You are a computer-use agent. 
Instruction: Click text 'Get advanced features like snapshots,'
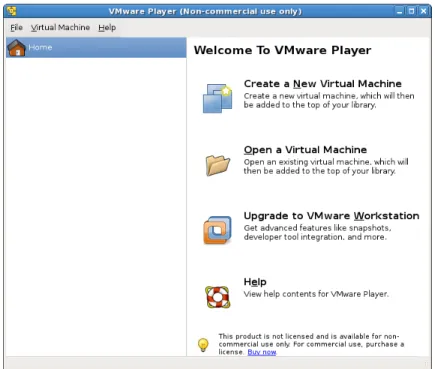coord(317,228)
